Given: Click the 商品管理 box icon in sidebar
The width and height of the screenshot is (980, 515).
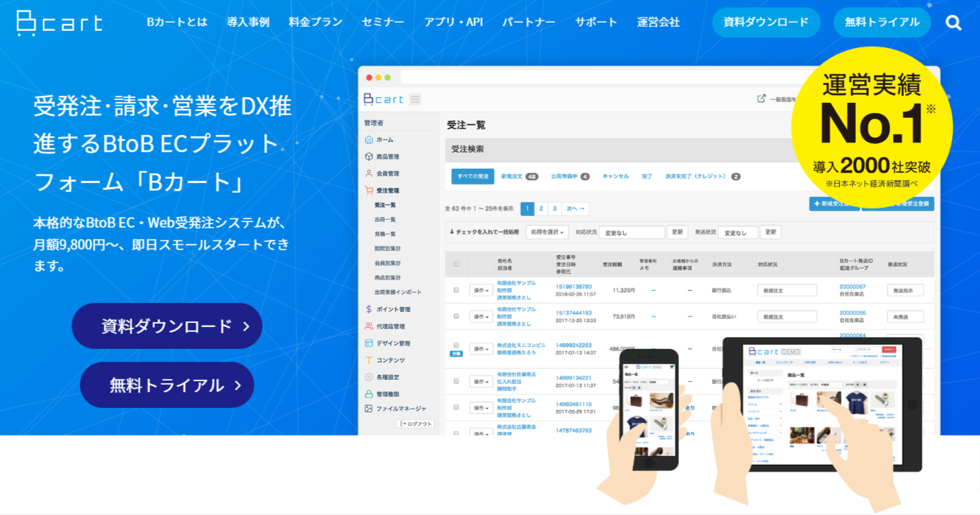Looking at the screenshot, I should tap(369, 156).
